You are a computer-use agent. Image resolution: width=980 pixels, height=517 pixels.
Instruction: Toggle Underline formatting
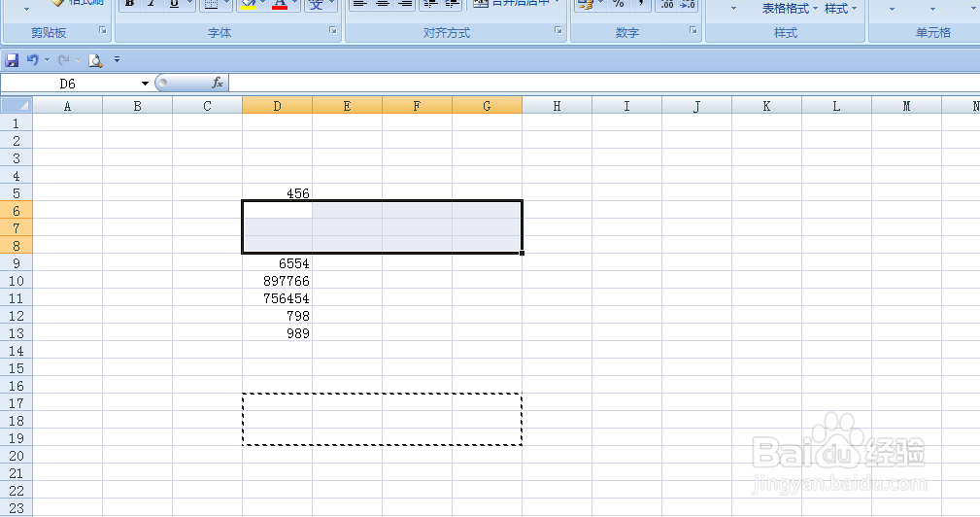pos(174,4)
